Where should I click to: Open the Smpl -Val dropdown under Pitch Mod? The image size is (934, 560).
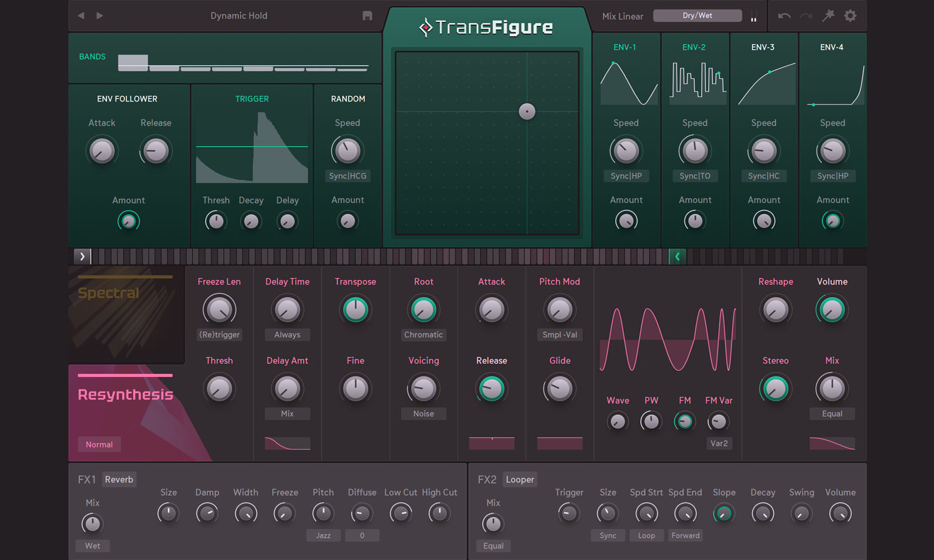pos(560,335)
